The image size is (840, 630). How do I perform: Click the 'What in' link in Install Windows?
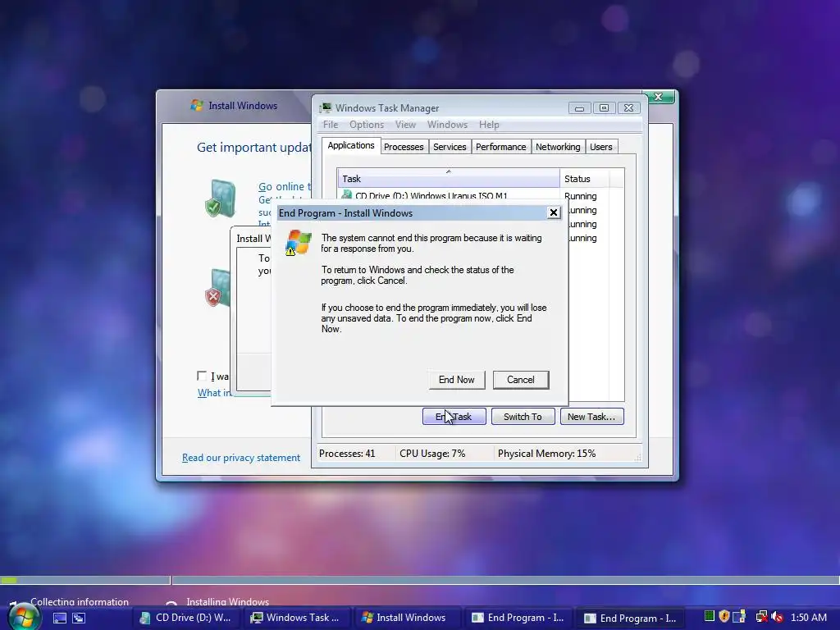214,393
